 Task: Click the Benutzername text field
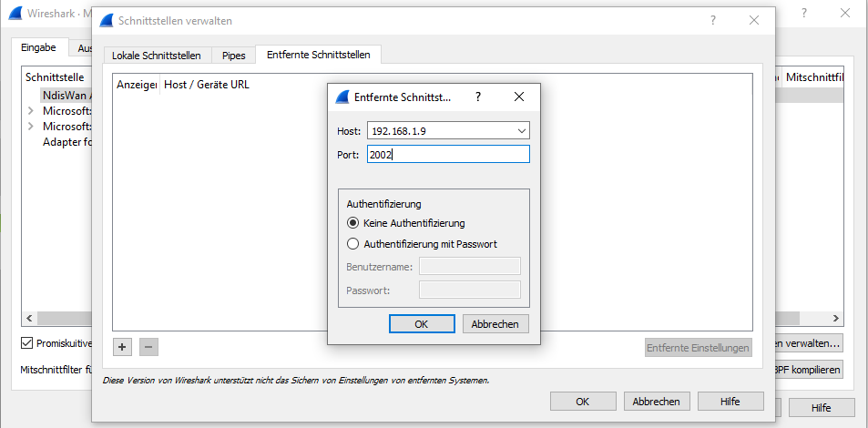tap(470, 266)
